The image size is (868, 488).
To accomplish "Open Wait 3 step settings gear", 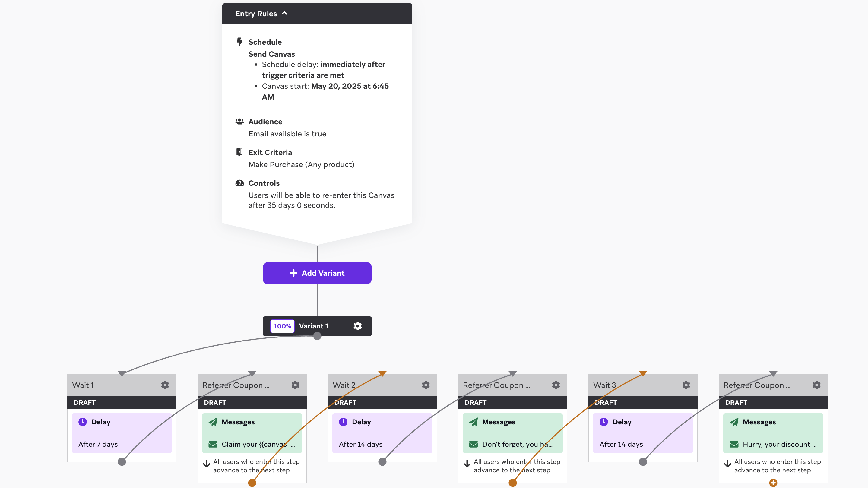I will click(x=686, y=385).
